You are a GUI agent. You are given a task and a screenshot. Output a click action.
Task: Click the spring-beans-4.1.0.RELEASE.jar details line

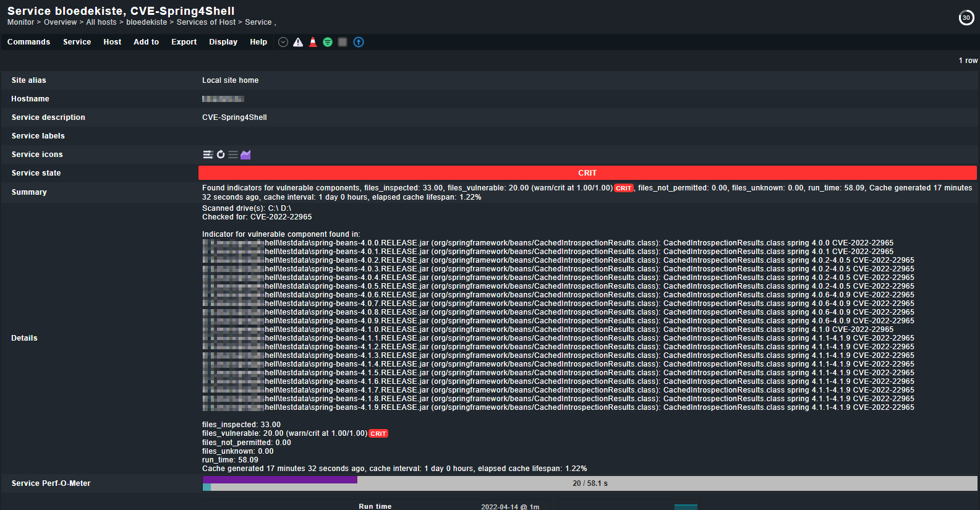[x=548, y=329]
